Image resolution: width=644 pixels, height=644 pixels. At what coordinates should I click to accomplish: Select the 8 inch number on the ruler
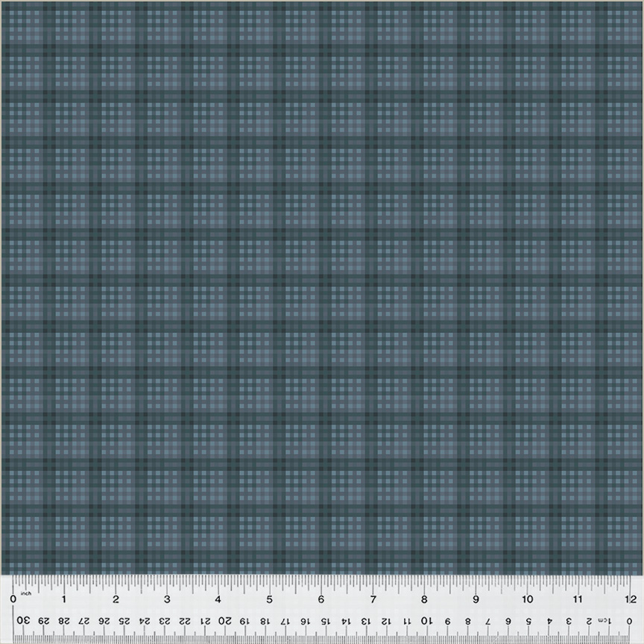point(424,599)
